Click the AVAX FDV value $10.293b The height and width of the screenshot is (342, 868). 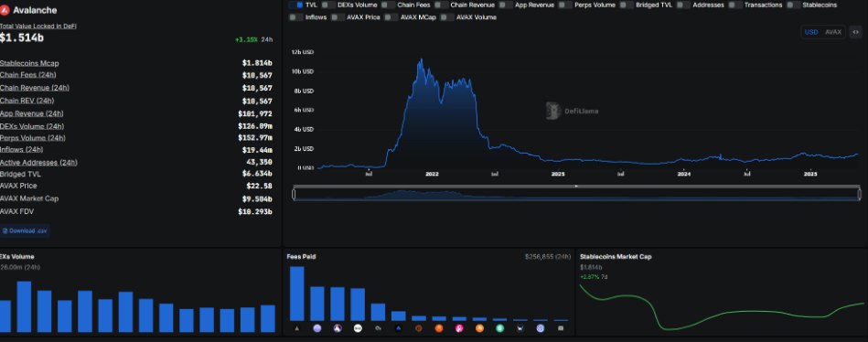pyautogui.click(x=255, y=211)
